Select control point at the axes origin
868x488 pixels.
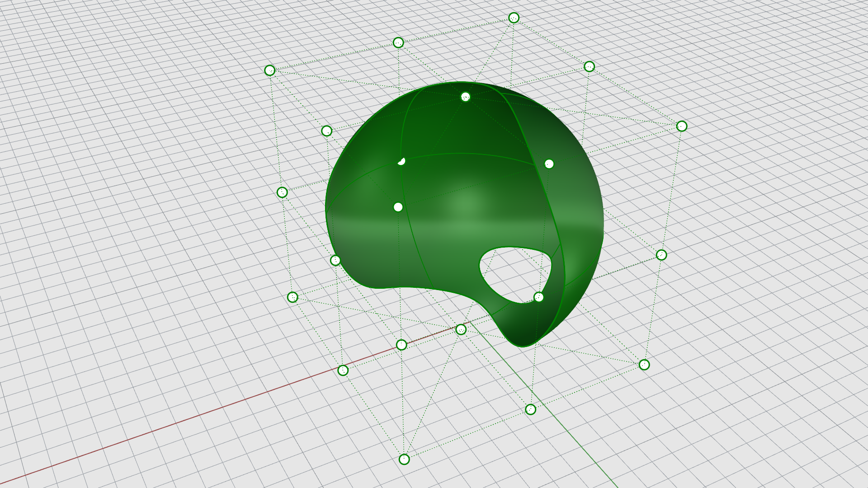[461, 329]
